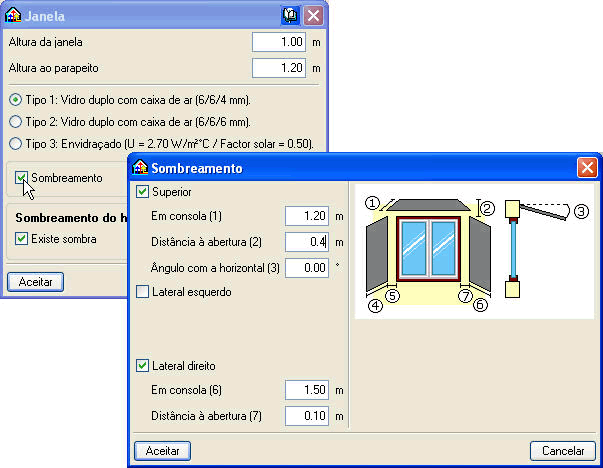Screen dimensions: 603x468
Task: Select Tipo 1 glazing option (6/6/4 mm)
Action: 15,100
